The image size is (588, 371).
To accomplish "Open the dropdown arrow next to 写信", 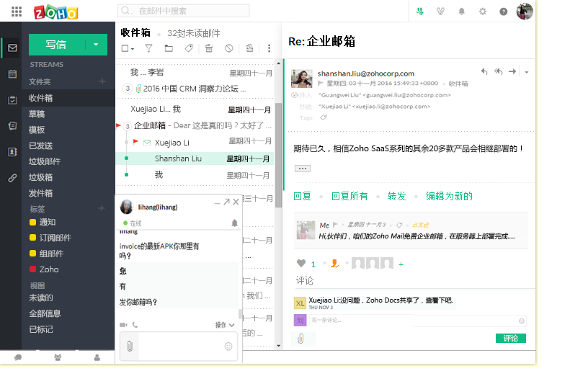I will [x=96, y=44].
